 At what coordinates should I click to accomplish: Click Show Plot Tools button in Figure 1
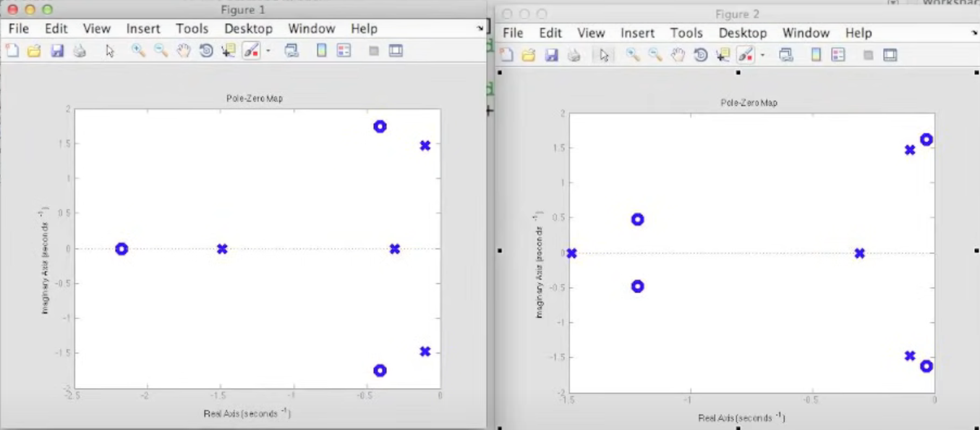pos(396,51)
